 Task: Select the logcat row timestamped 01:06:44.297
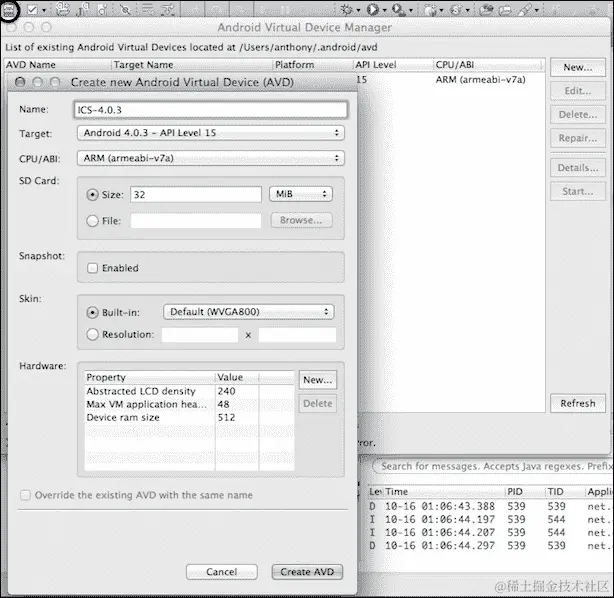click(x=490, y=546)
